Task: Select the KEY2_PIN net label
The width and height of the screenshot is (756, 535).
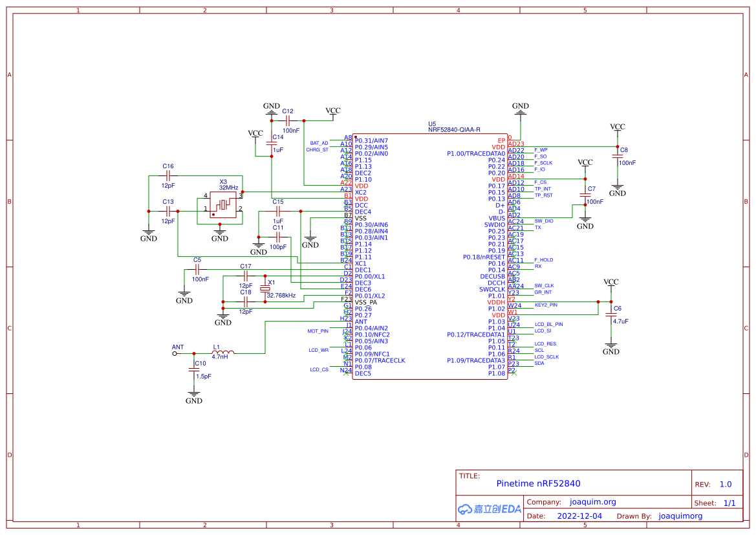Action: pos(545,305)
